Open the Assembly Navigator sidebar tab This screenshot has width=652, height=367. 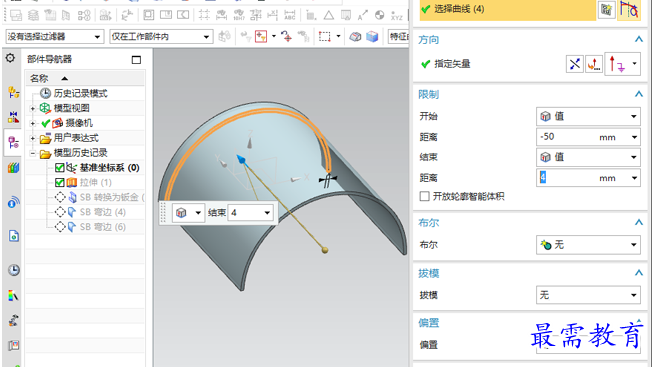pos(13,92)
